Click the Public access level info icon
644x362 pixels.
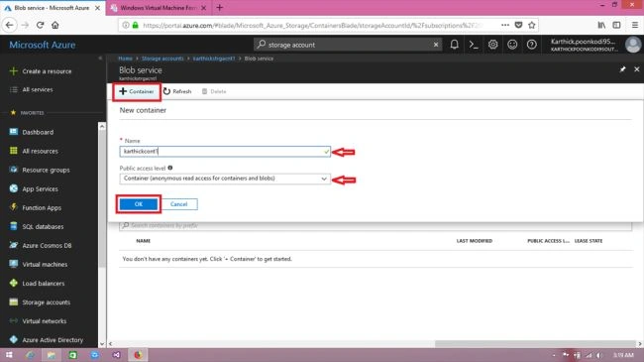coord(170,168)
